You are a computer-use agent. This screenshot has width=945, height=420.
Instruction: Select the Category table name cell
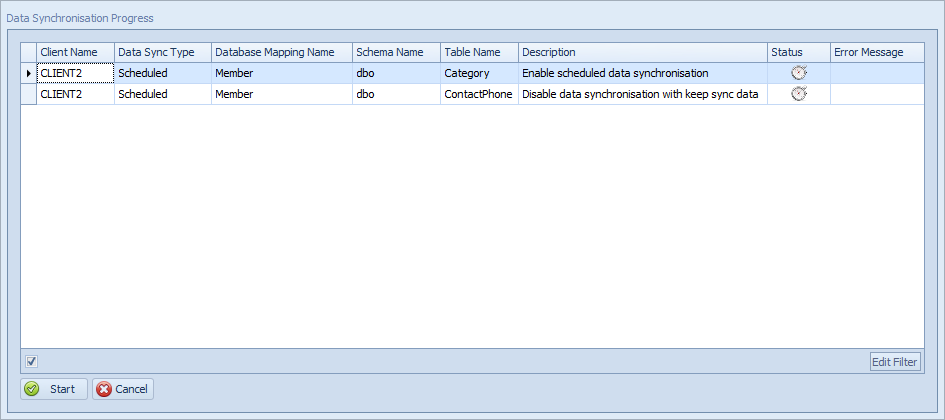tap(480, 74)
